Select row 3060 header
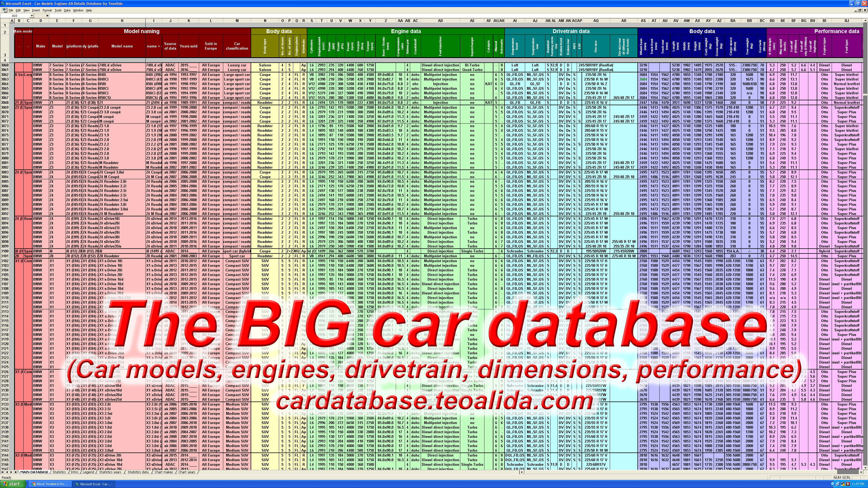This screenshot has height=488, width=868. click(5, 65)
